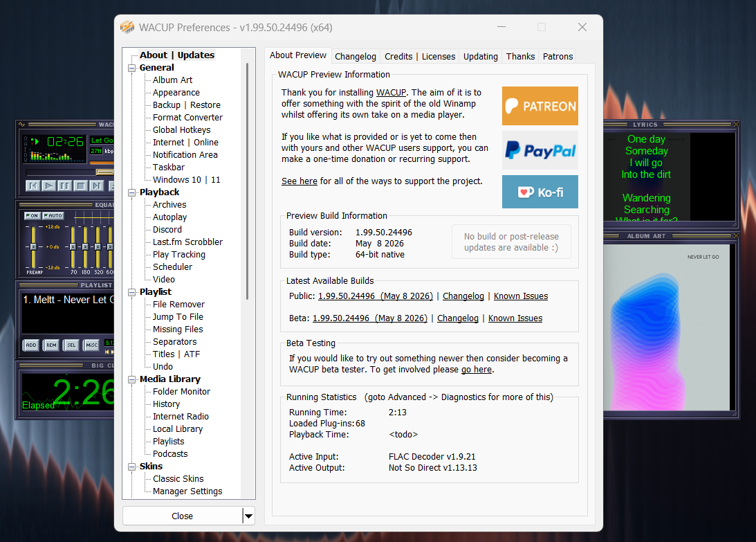
Task: Open the Patreon donation image button
Action: (540, 106)
